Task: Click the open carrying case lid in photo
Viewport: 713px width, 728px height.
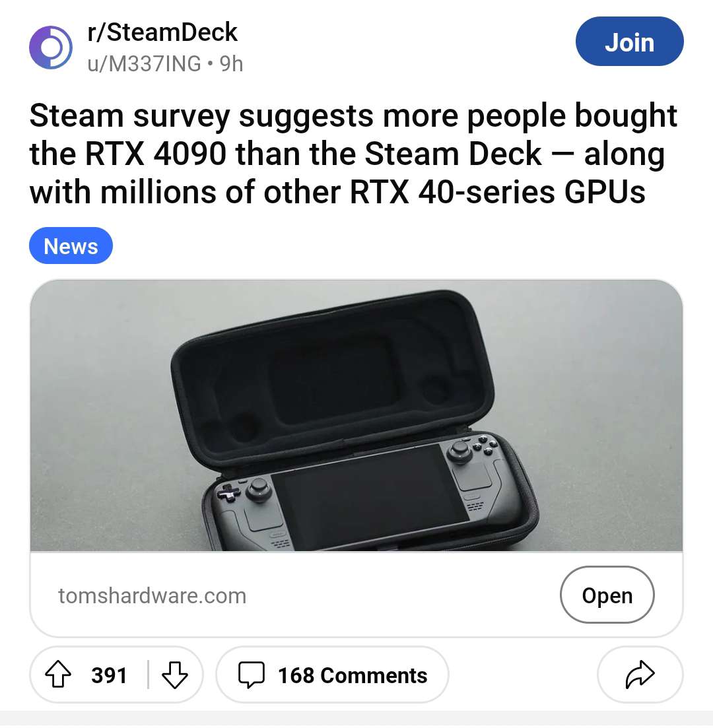Action: pyautogui.click(x=332, y=376)
